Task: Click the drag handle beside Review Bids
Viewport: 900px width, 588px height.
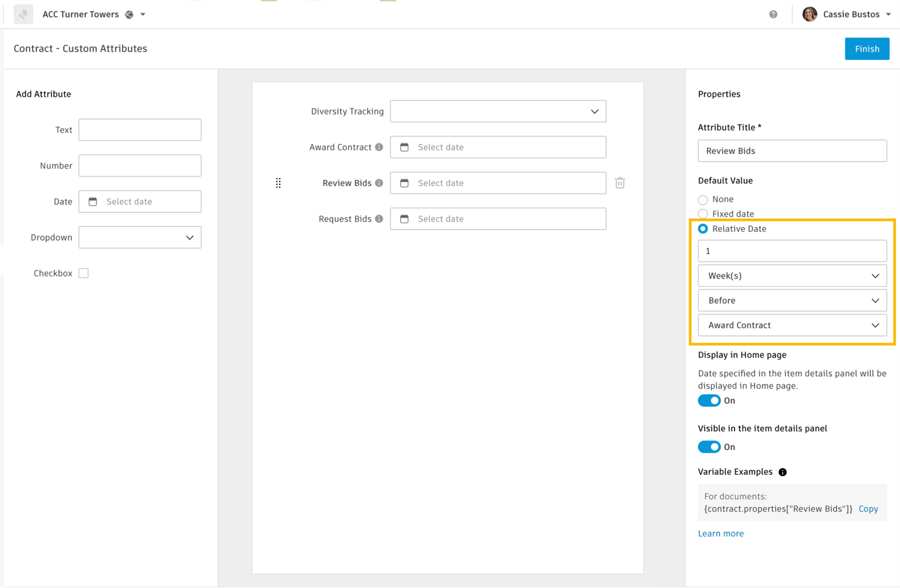Action: tap(278, 183)
